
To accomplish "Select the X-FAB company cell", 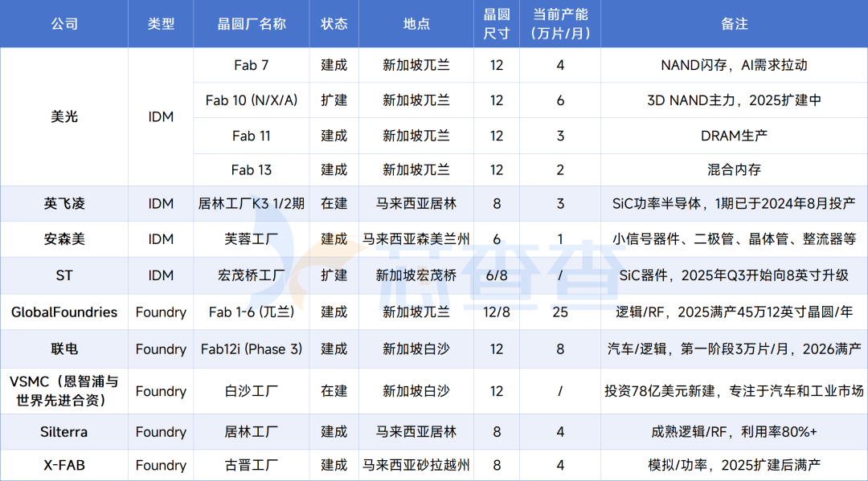I will pyautogui.click(x=64, y=465).
